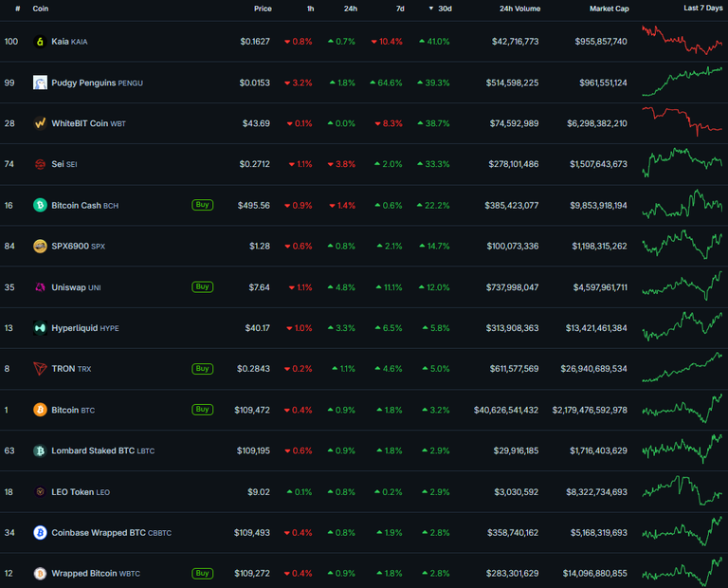Open Bitcoin Cash's 7-day sparkline chart
Viewport: 728px width, 588px height.
tap(682, 204)
